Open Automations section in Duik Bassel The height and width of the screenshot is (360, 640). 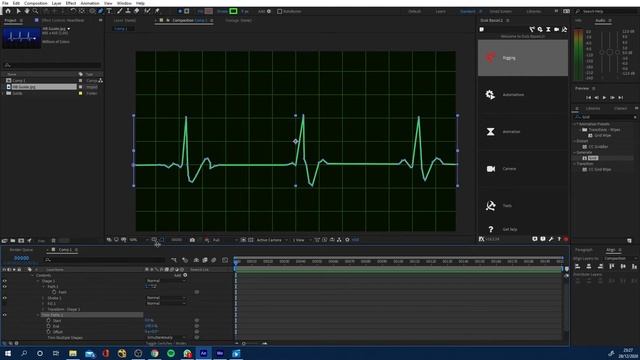click(x=522, y=95)
